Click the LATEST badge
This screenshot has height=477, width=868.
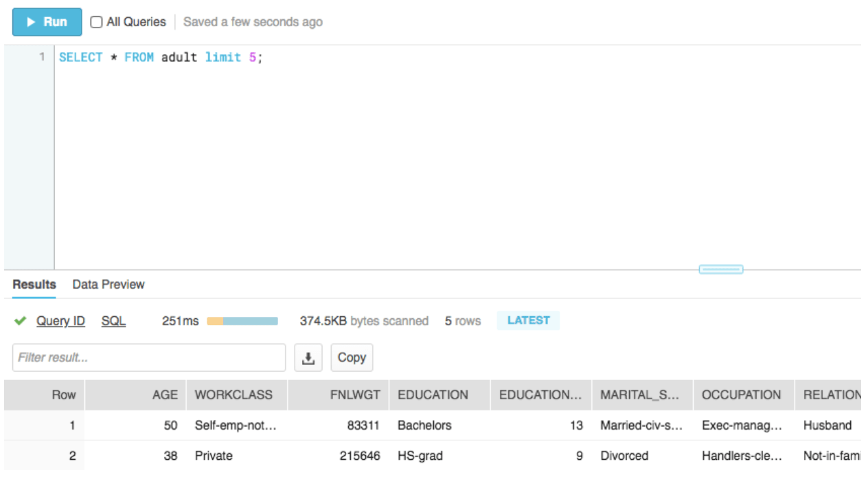point(528,320)
